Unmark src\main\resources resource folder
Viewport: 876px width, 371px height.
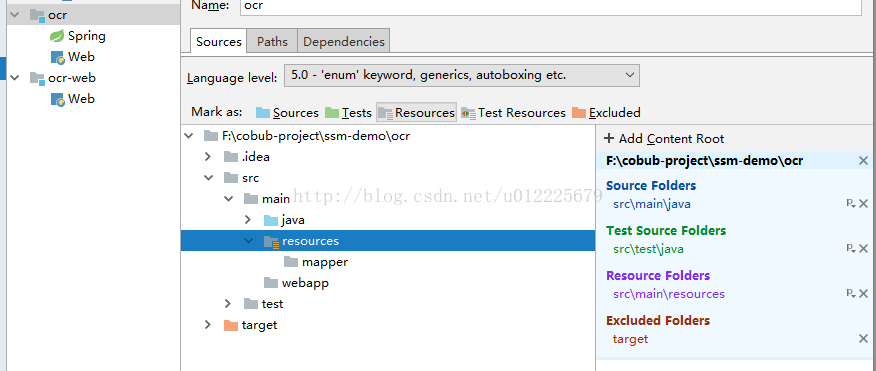click(x=863, y=294)
